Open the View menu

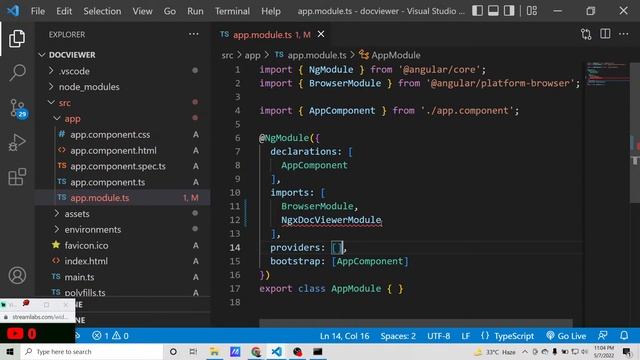142,11
